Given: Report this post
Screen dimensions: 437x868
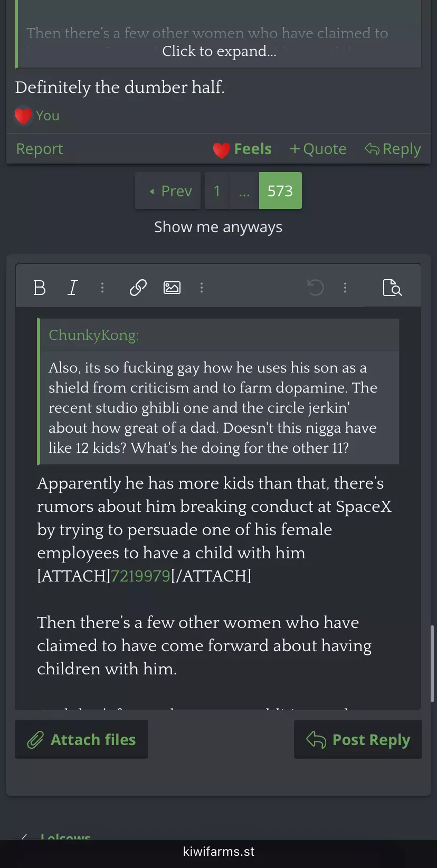Looking at the screenshot, I should [x=40, y=149].
